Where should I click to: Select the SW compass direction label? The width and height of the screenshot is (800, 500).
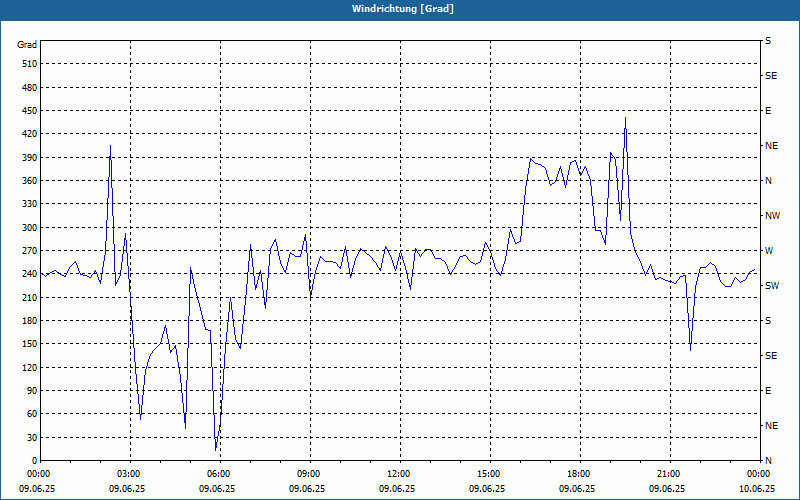pyautogui.click(x=772, y=286)
